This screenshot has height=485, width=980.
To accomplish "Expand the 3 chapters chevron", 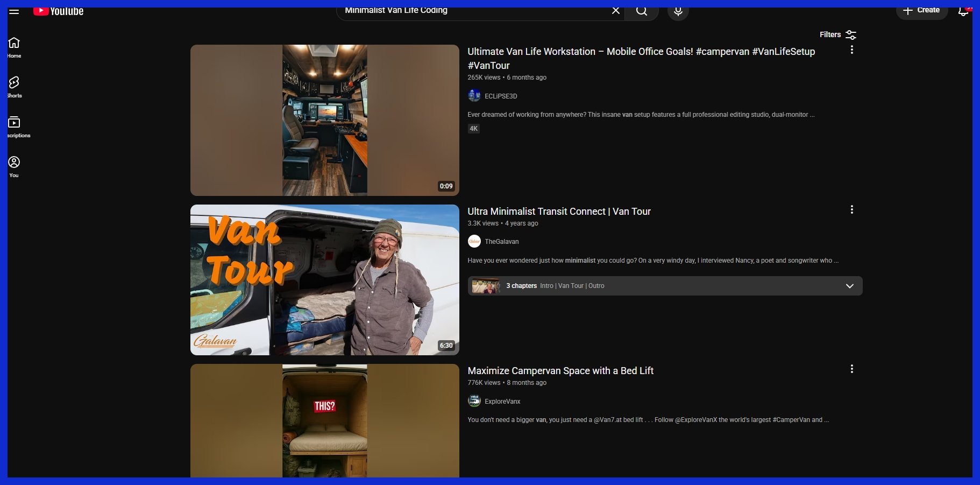I will tap(849, 286).
